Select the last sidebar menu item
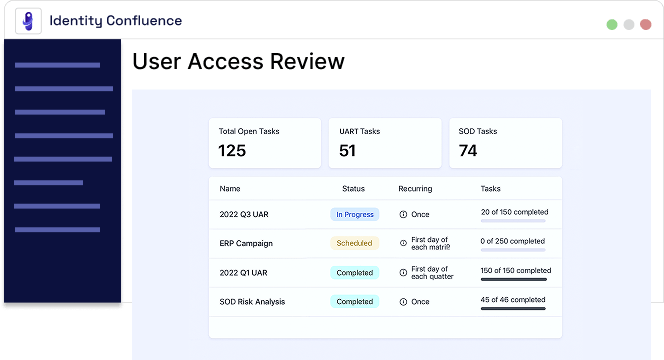This screenshot has height=360, width=664. (57, 230)
